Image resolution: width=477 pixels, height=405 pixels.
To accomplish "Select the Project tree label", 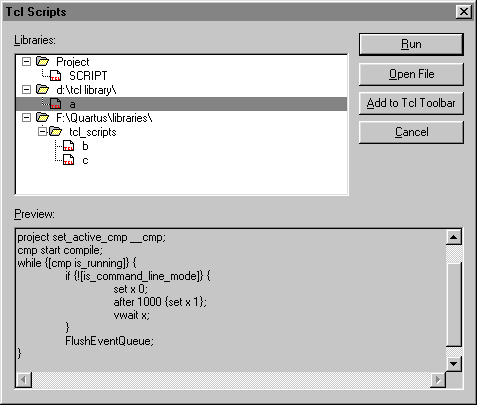I will (x=73, y=62).
